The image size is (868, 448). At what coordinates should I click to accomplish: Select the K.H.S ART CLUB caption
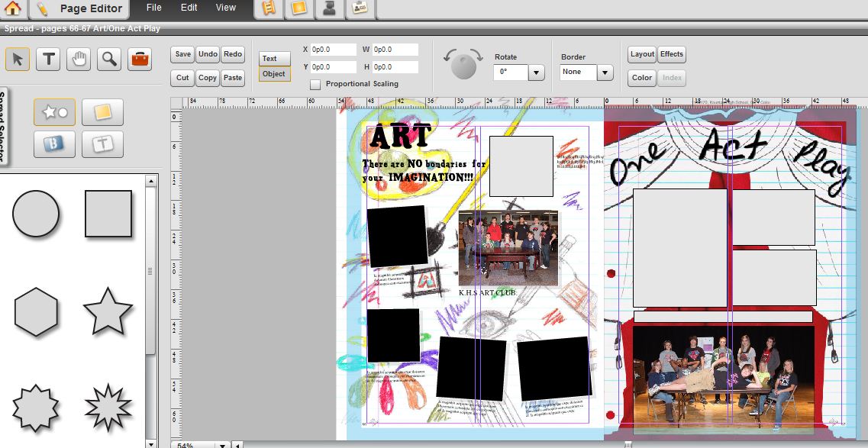[x=487, y=292]
